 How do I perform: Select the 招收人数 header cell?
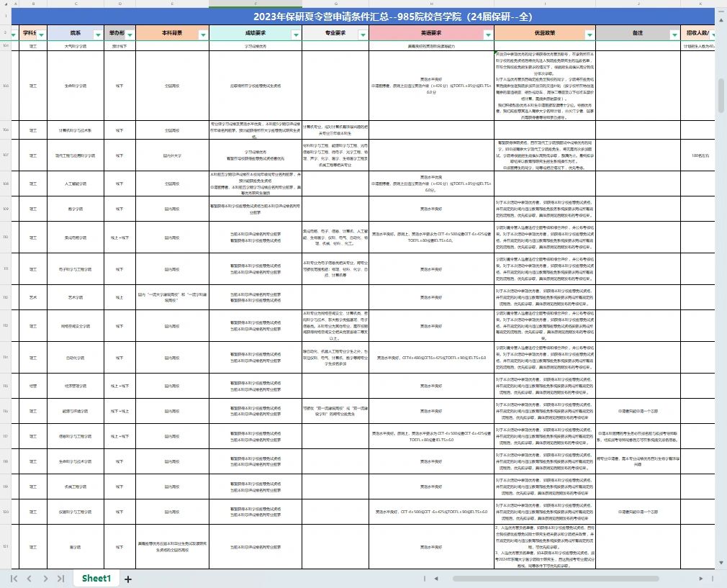[x=697, y=33]
